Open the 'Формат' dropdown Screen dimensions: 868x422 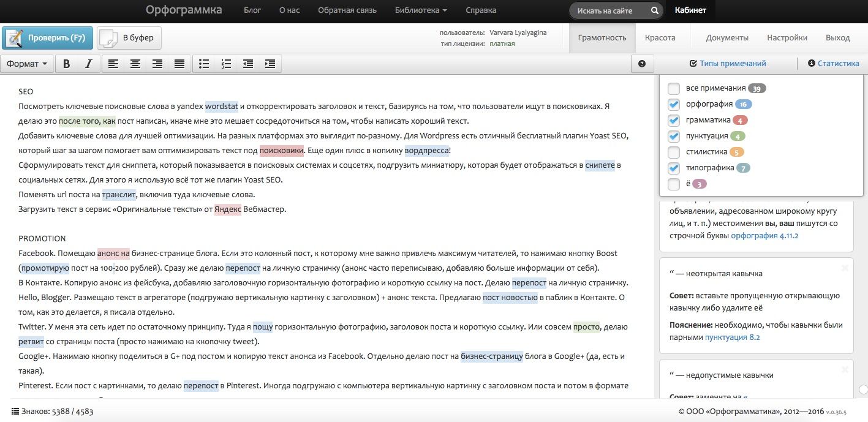click(28, 64)
